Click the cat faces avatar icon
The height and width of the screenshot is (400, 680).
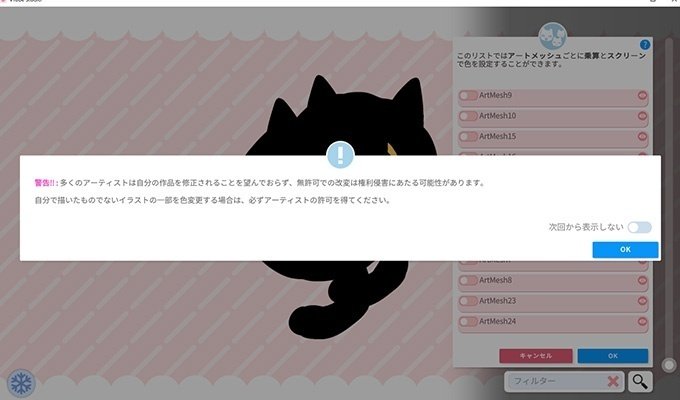[552, 36]
